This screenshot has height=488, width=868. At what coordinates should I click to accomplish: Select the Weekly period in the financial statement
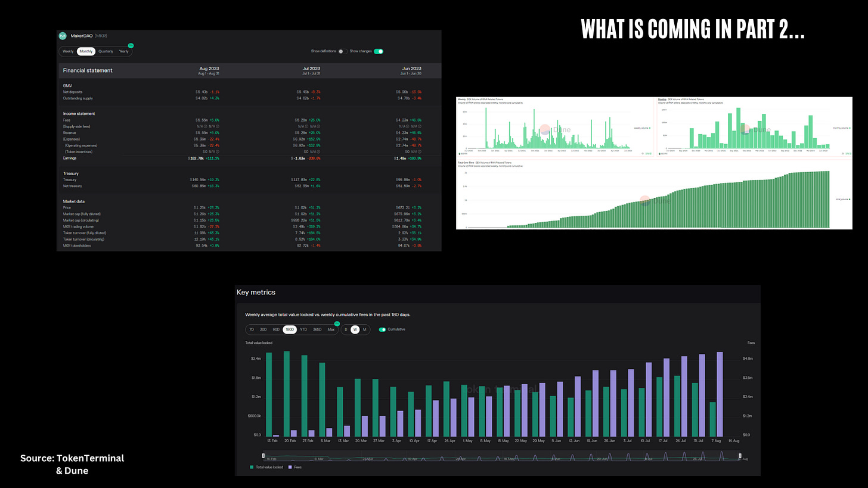[x=69, y=51]
